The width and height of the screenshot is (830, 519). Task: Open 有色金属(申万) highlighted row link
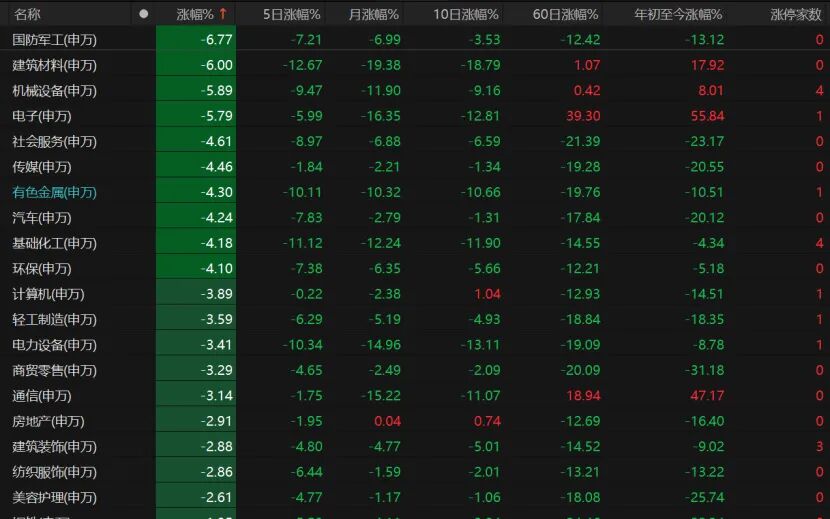point(55,192)
